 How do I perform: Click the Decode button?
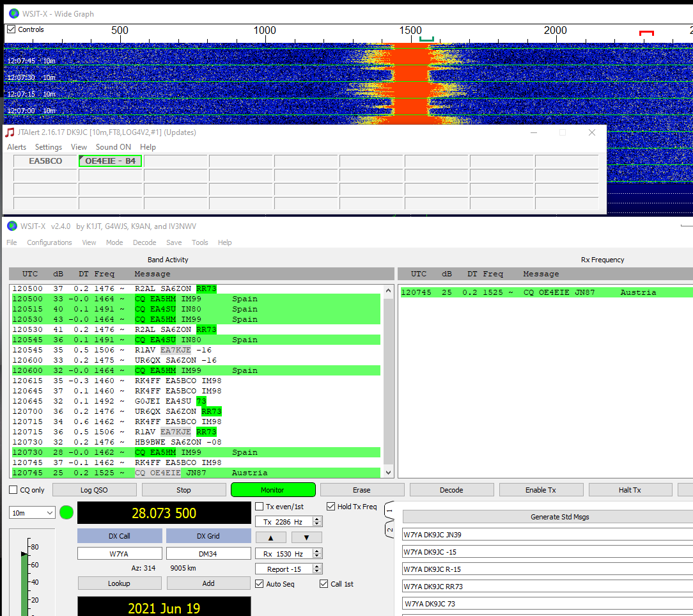pyautogui.click(x=452, y=490)
